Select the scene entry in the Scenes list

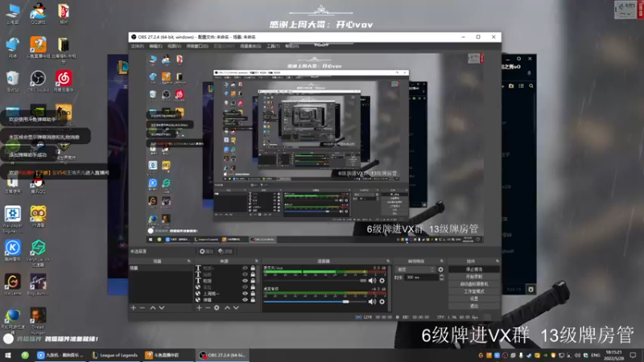(160, 268)
